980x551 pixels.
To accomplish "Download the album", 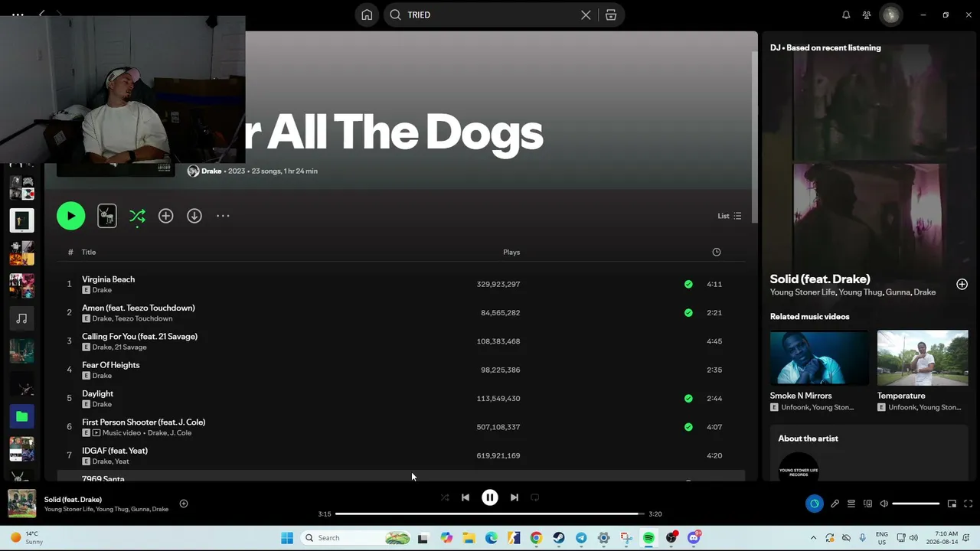I will (x=194, y=216).
